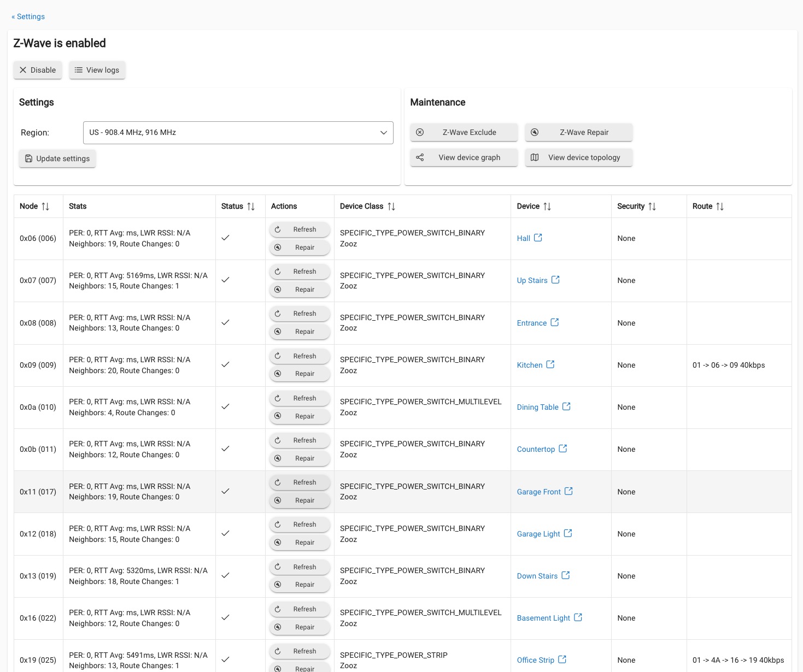Open the Hall device link

(524, 239)
